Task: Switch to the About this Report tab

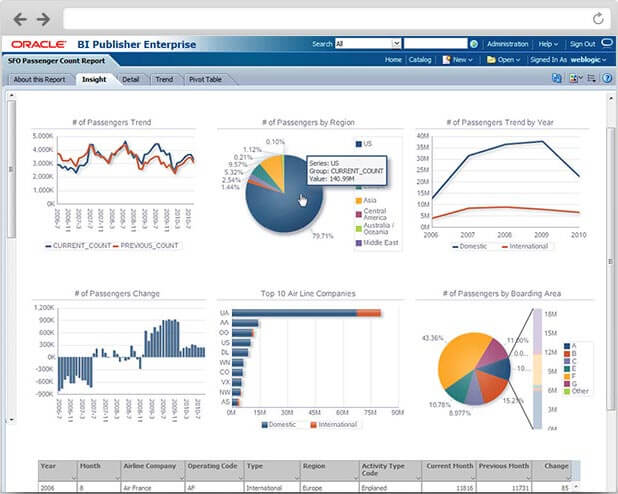Action: (x=39, y=79)
